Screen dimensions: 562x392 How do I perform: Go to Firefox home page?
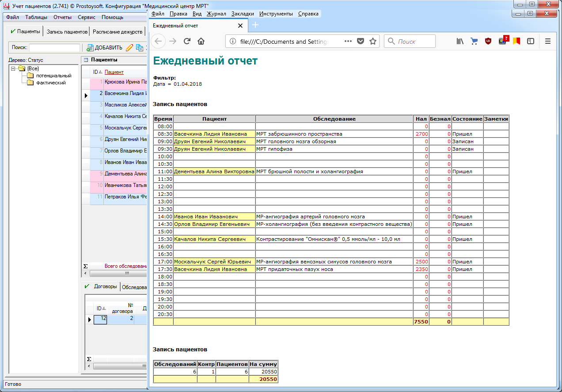coord(201,41)
